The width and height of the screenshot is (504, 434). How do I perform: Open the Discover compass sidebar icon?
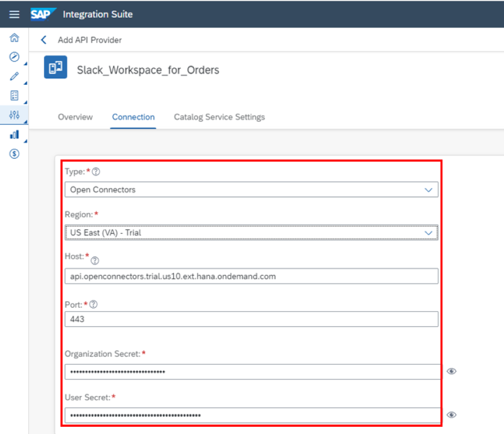[x=14, y=57]
